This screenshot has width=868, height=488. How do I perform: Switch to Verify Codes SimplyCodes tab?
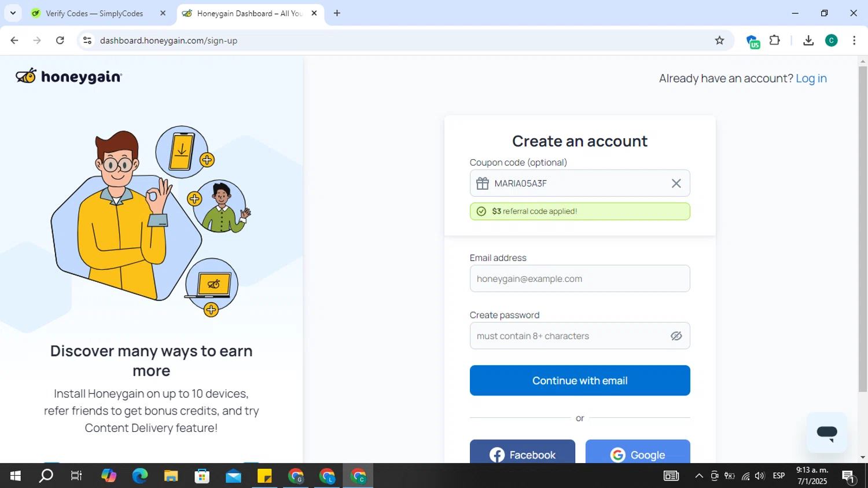94,13
